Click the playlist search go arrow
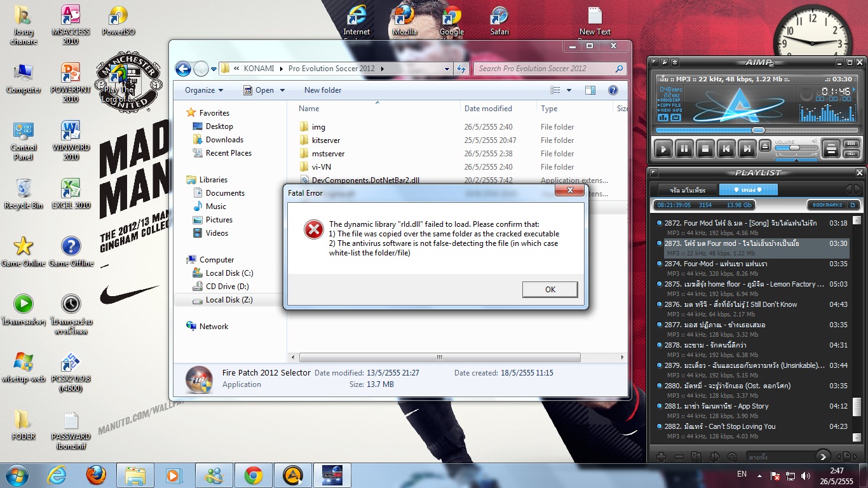 point(824,456)
